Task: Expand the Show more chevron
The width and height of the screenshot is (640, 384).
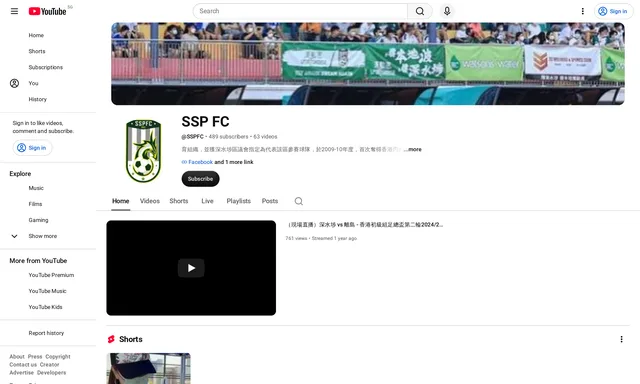Action: tap(14, 236)
